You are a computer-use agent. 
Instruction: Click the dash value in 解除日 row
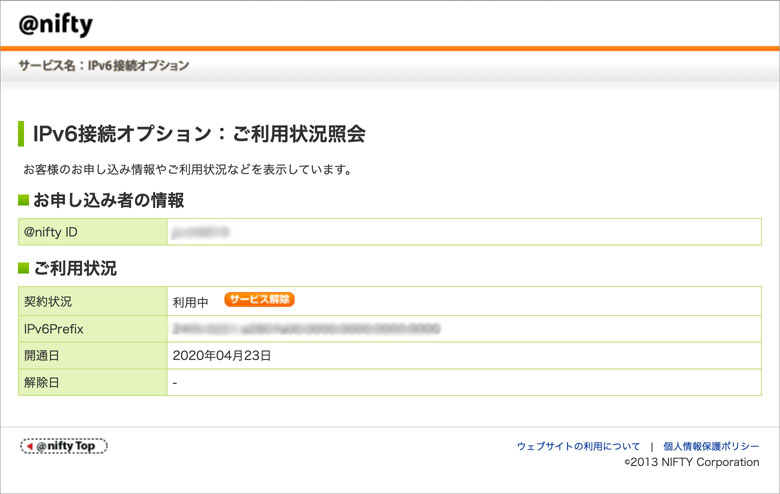(x=175, y=383)
